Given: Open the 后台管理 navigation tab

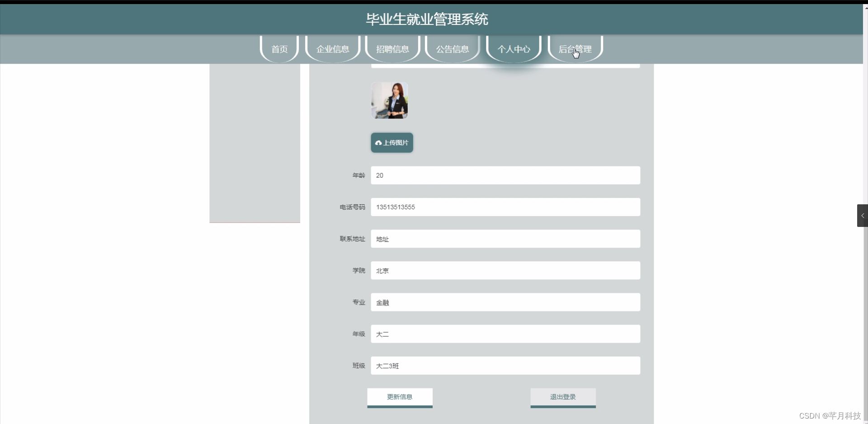Looking at the screenshot, I should (575, 49).
